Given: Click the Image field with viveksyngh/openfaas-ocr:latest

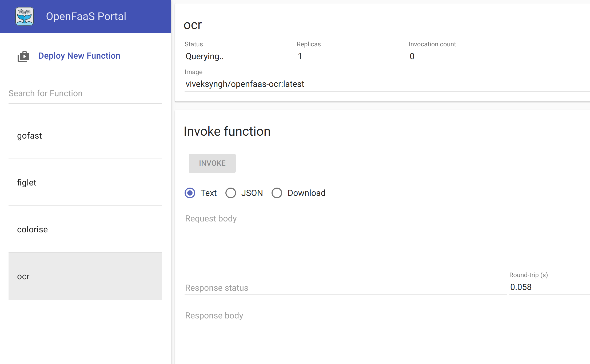Looking at the screenshot, I should coord(373,84).
